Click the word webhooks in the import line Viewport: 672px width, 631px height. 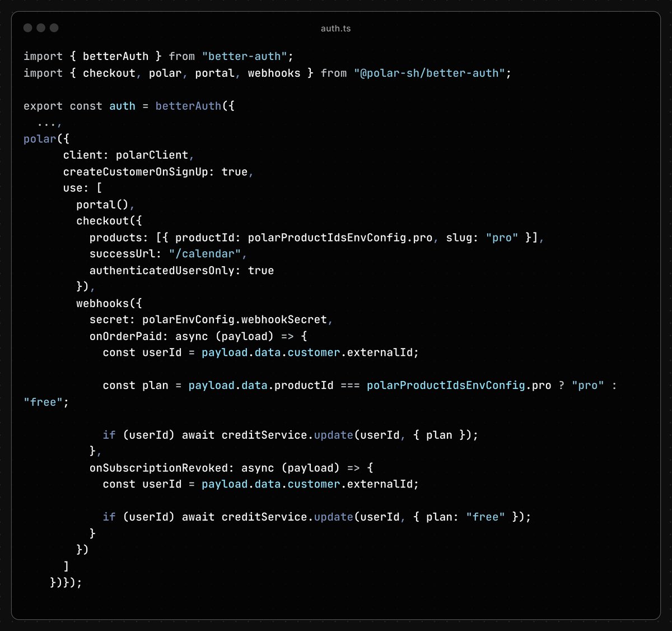click(x=274, y=73)
